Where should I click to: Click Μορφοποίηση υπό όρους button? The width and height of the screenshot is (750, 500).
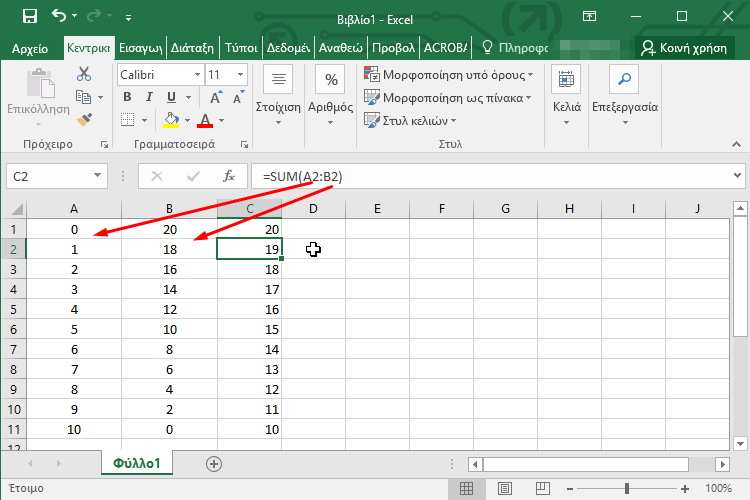coord(450,75)
